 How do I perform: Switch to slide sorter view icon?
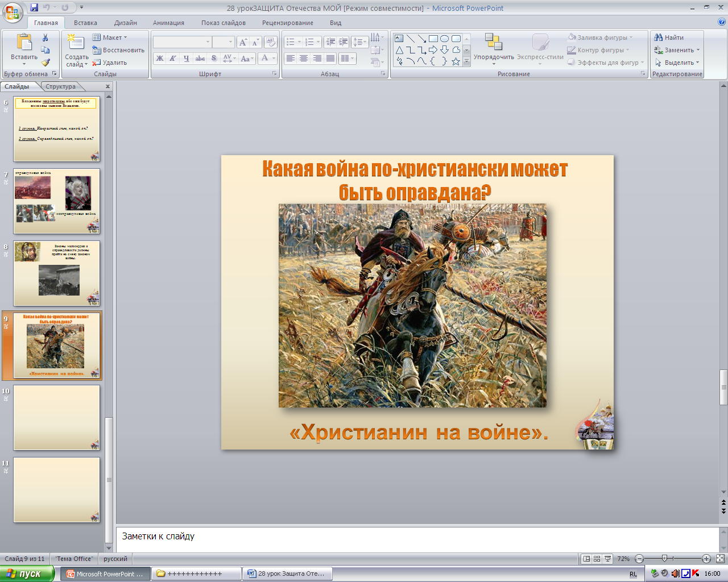(597, 559)
